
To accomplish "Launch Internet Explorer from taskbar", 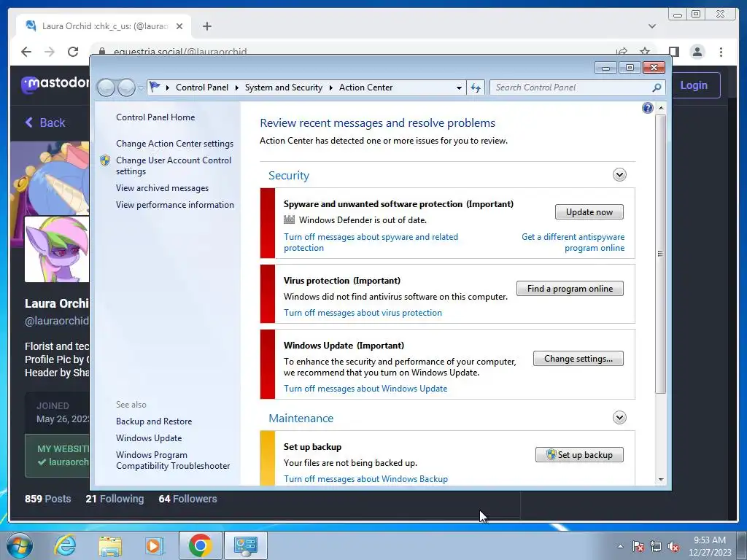I will point(65,545).
